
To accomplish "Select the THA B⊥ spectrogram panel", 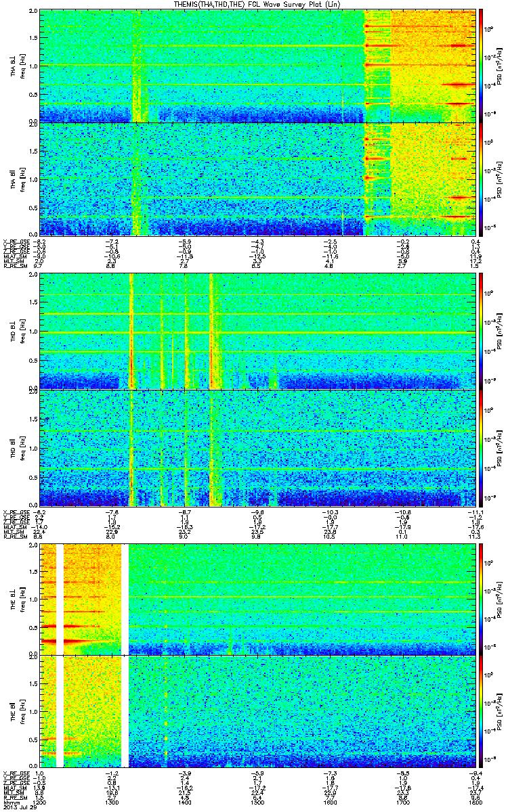I will (257, 66).
